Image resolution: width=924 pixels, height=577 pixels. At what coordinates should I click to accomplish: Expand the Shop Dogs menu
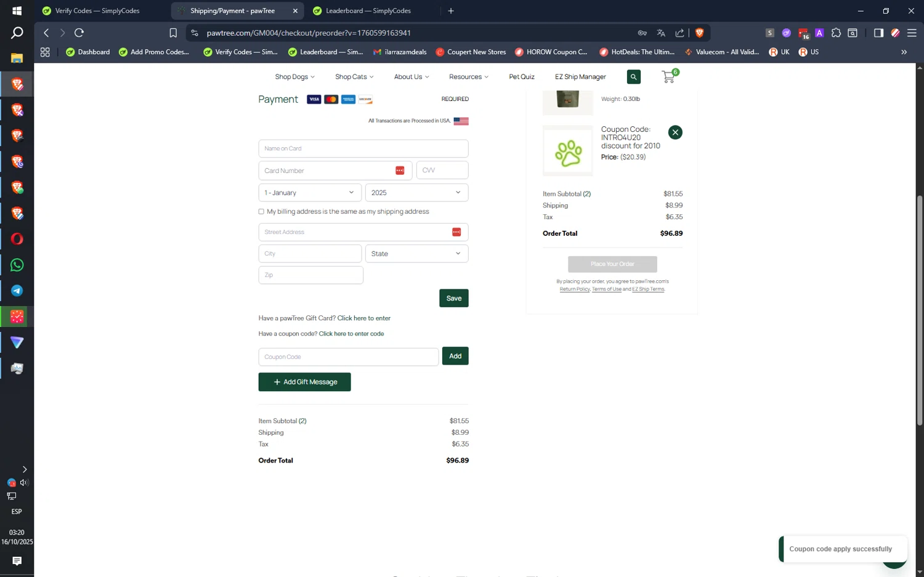click(x=294, y=77)
